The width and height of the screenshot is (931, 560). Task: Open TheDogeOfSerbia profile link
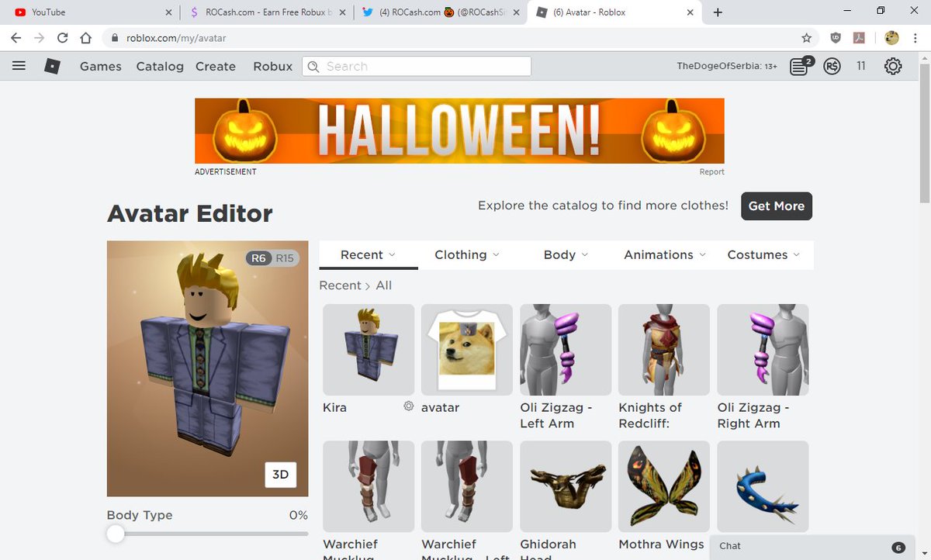coord(727,67)
